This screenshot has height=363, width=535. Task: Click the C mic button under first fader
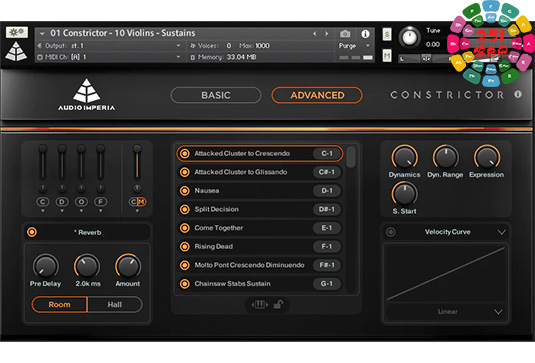(43, 202)
